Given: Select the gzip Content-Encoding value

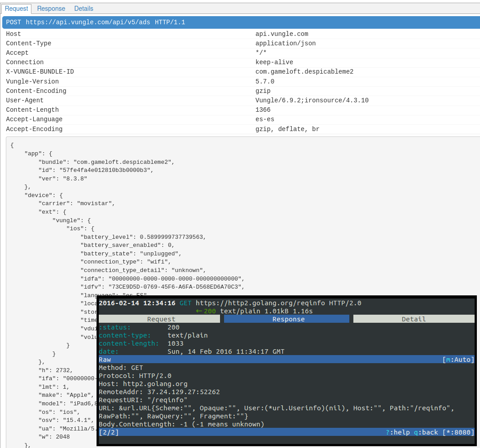Looking at the screenshot, I should [x=263, y=91].
